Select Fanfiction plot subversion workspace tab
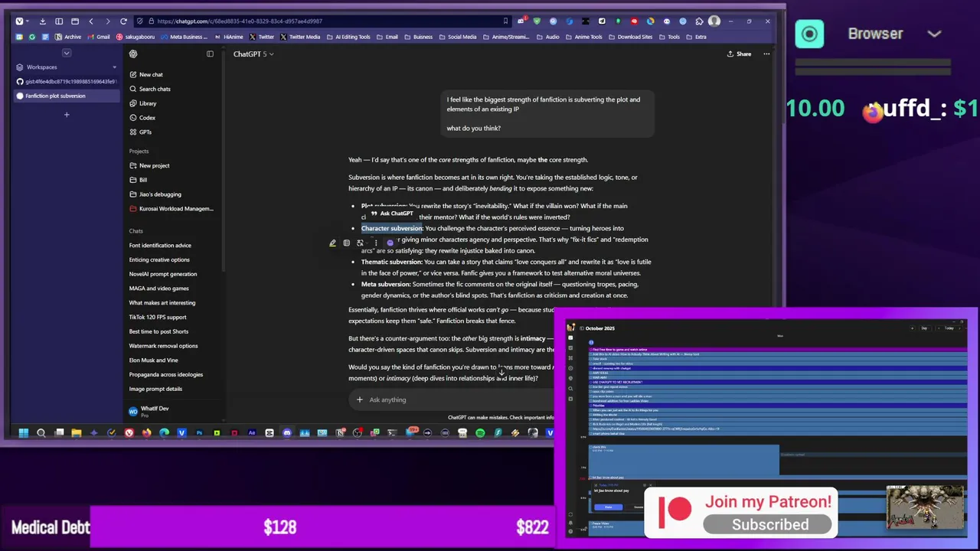This screenshot has height=551, width=980. (66, 96)
